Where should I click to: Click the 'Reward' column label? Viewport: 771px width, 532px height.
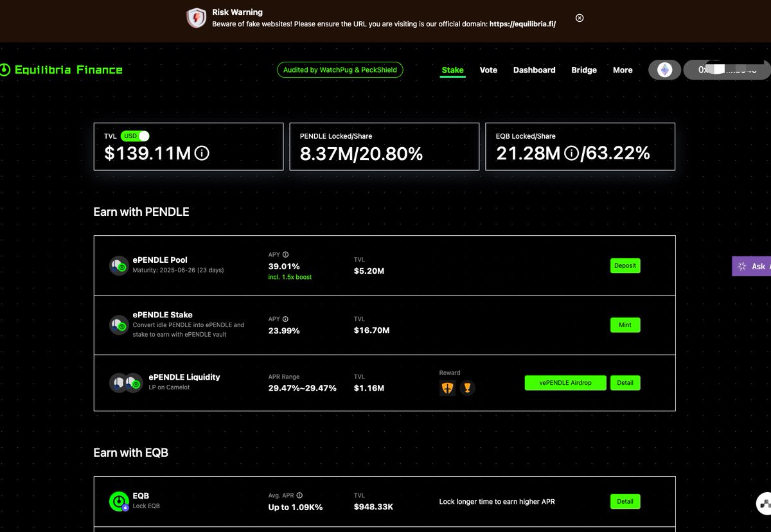point(450,373)
